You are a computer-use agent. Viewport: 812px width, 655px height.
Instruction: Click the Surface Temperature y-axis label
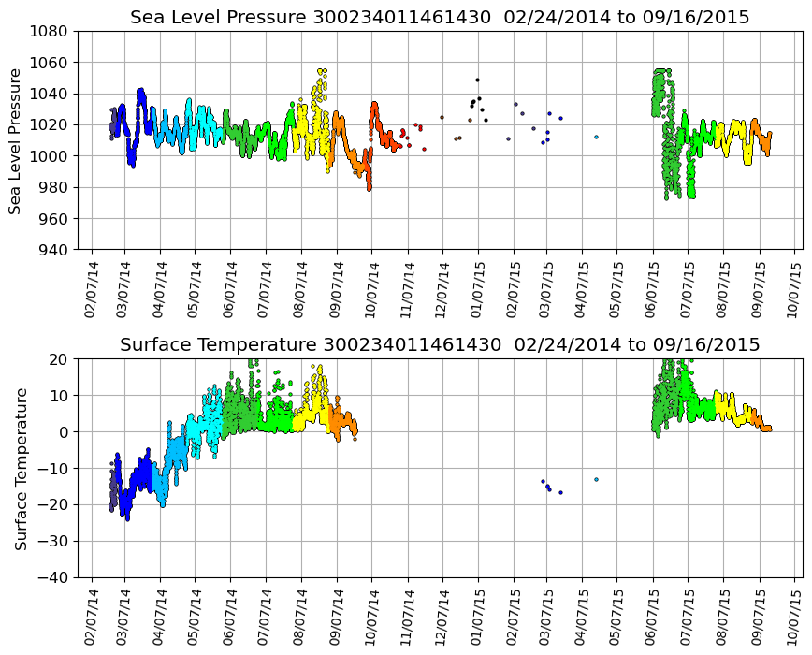pos(20,468)
